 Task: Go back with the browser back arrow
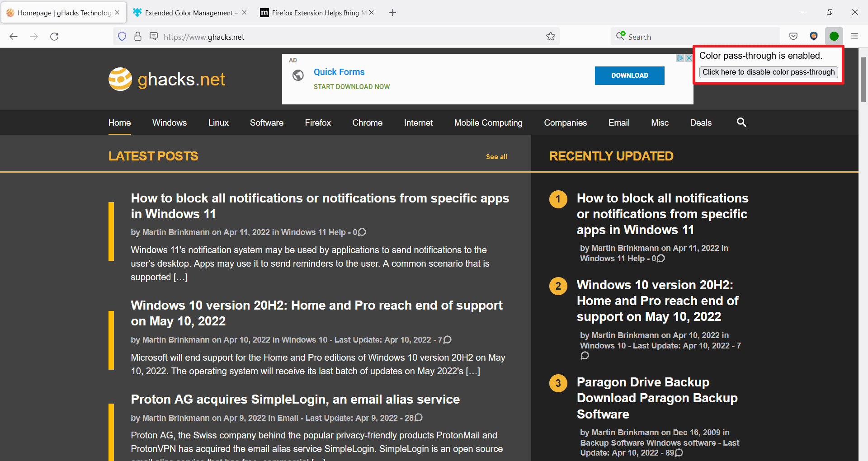click(14, 37)
